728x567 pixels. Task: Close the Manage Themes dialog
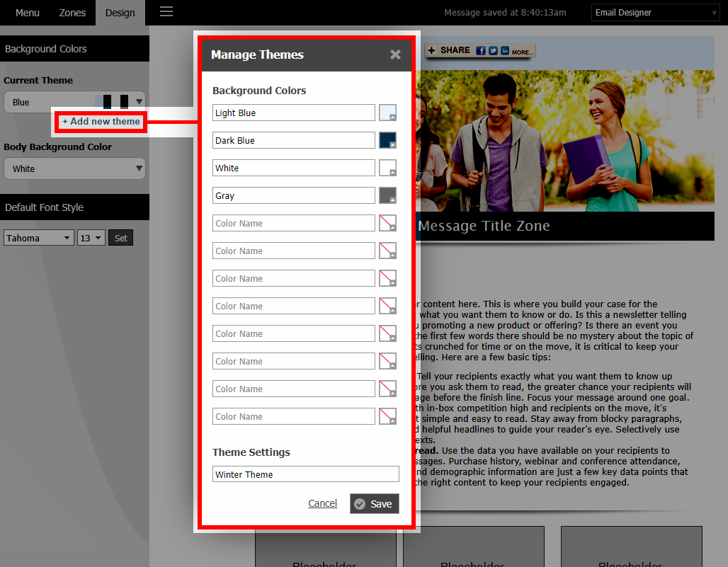point(395,55)
